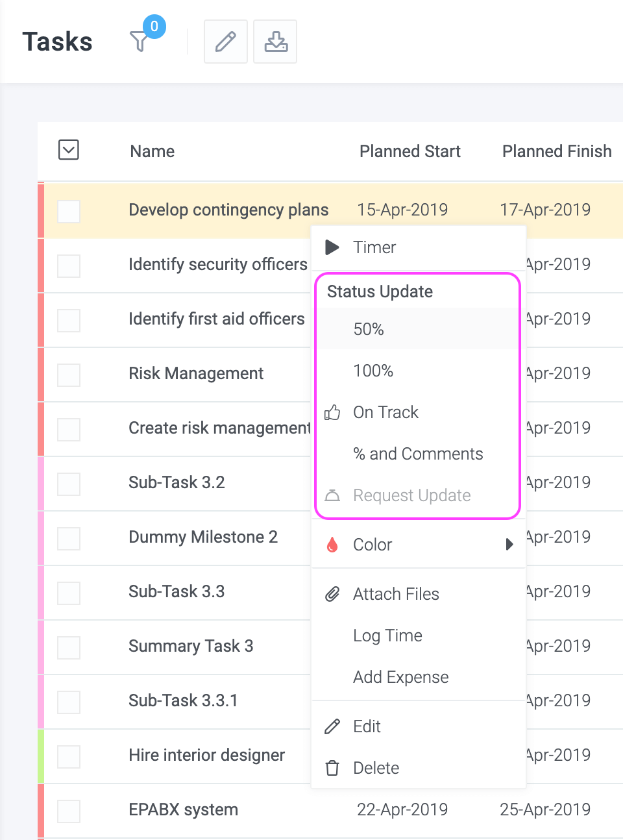Click the red Color droplet icon
Viewport: 623px width, 840px height.
tap(332, 545)
